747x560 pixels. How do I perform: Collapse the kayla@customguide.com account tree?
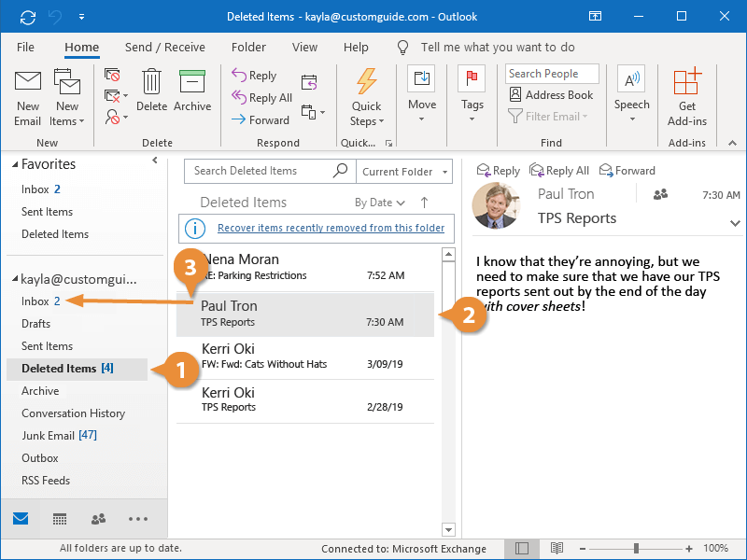coord(15,278)
